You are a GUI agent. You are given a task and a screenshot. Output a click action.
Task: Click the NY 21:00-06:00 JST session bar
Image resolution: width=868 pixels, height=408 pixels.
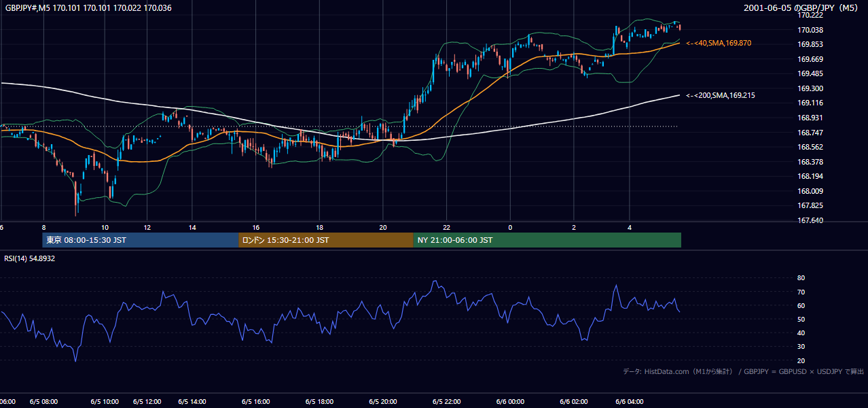(547, 240)
